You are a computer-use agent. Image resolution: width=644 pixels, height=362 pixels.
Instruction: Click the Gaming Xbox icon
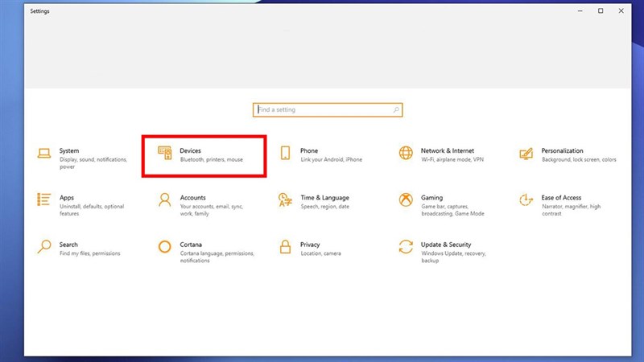(406, 200)
